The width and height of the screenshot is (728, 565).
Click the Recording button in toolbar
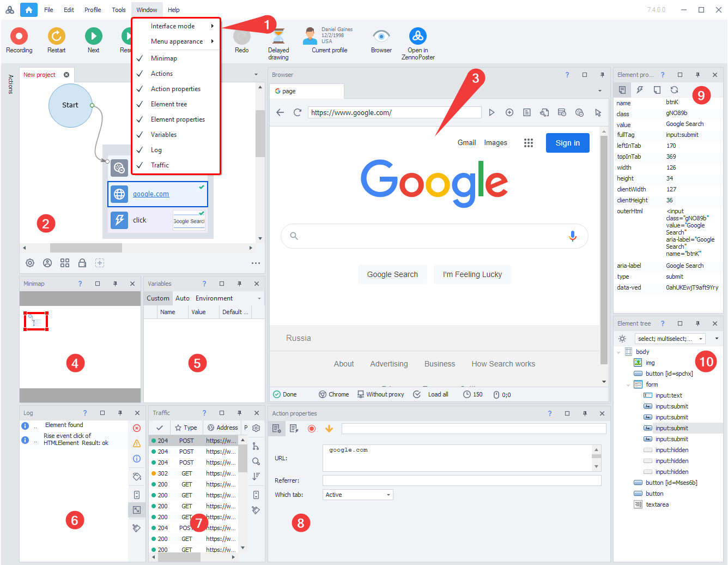[19, 37]
